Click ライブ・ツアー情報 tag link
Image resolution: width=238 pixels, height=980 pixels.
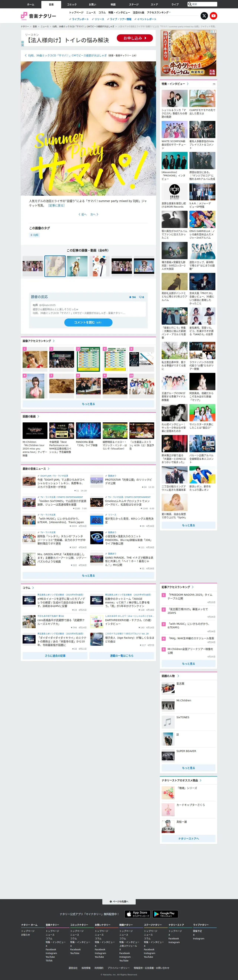[119, 19]
